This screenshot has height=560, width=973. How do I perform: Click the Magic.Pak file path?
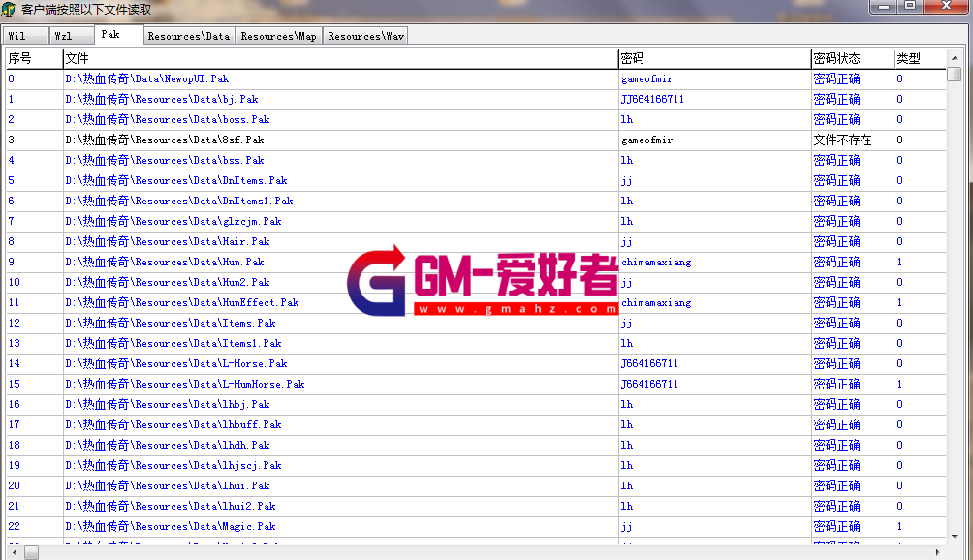(x=171, y=527)
